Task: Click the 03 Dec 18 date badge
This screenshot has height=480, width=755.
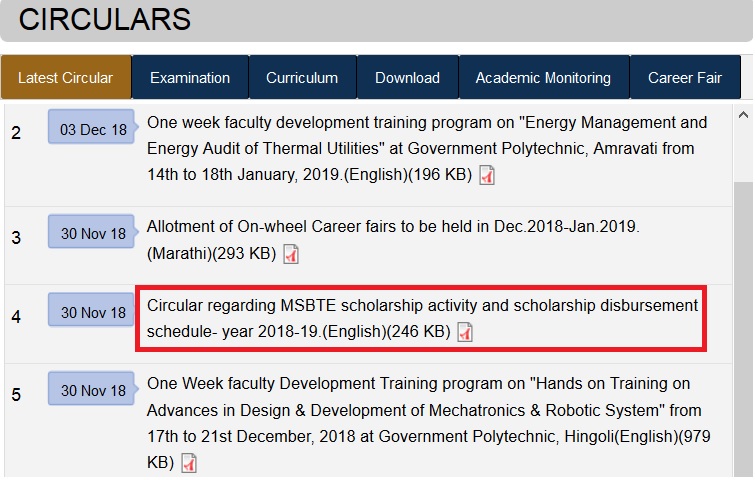Action: pos(91,127)
